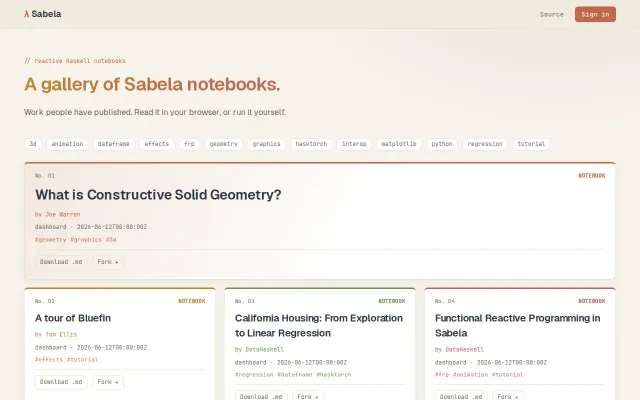Open California Housing notebook title
The width and height of the screenshot is (640, 400).
point(319,325)
